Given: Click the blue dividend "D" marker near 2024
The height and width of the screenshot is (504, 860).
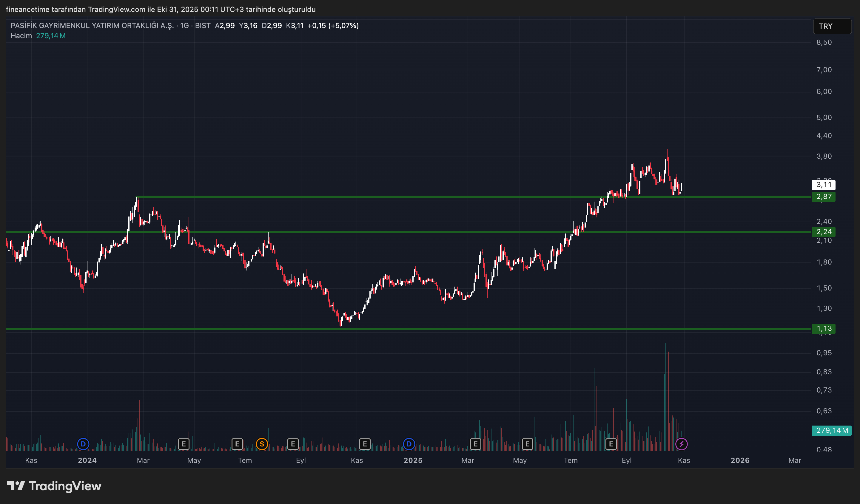Looking at the screenshot, I should [83, 444].
